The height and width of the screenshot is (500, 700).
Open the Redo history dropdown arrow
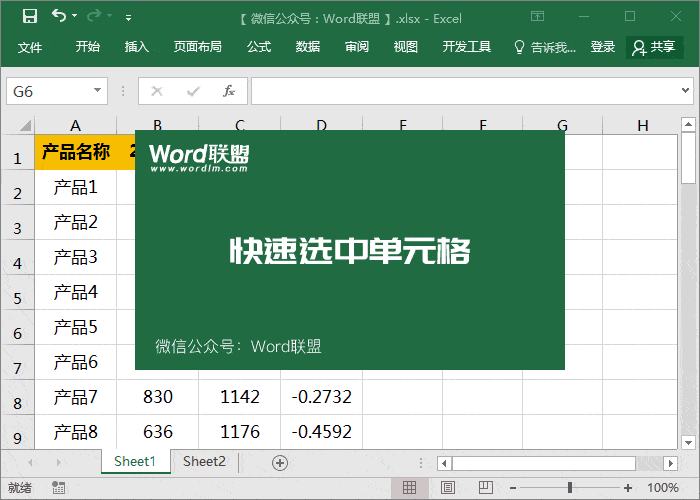tap(109, 16)
